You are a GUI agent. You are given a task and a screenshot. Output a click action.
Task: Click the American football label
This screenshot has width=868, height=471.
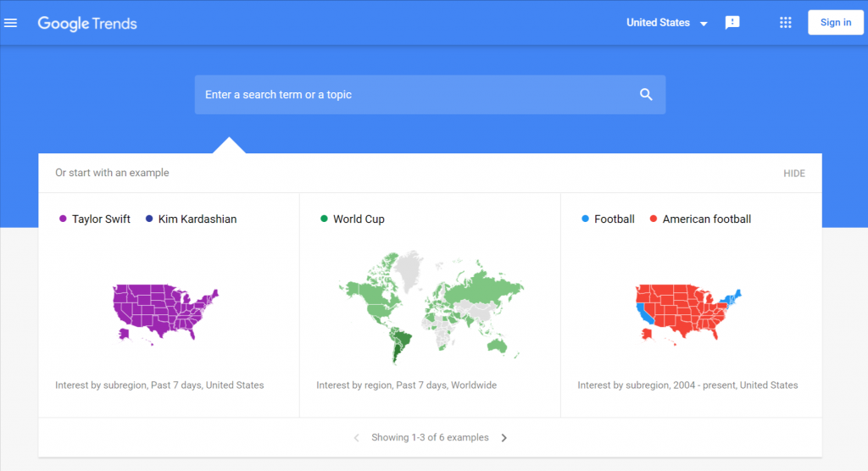707,219
